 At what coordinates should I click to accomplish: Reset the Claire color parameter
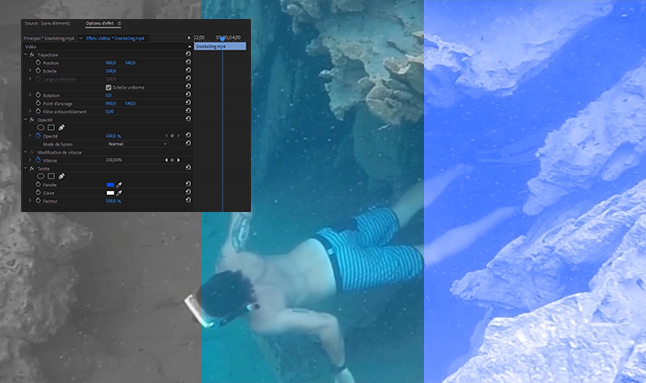(188, 192)
